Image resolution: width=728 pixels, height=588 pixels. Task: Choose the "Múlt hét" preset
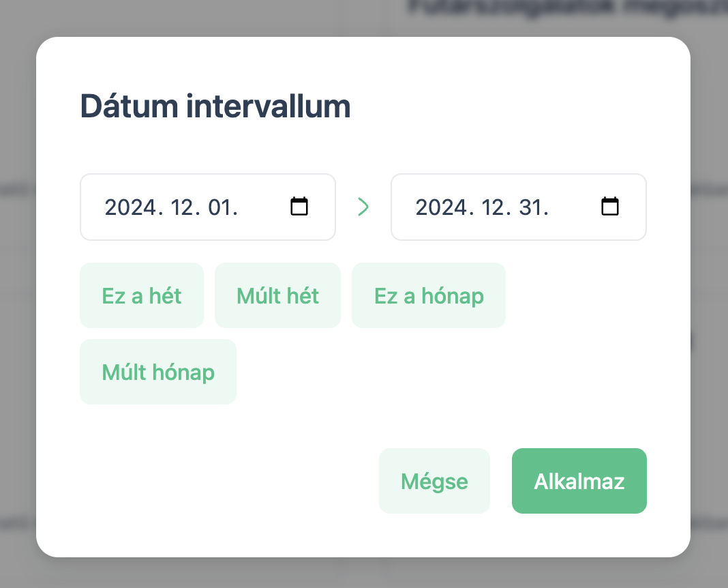[x=277, y=295]
